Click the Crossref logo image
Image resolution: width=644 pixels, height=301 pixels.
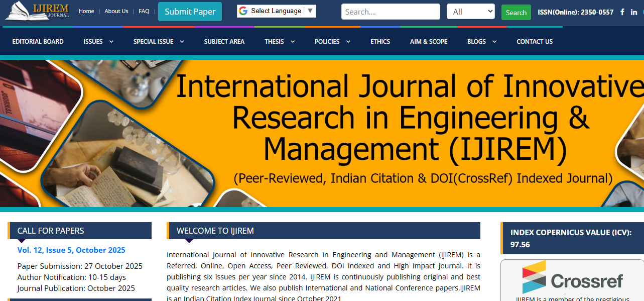(x=572, y=278)
